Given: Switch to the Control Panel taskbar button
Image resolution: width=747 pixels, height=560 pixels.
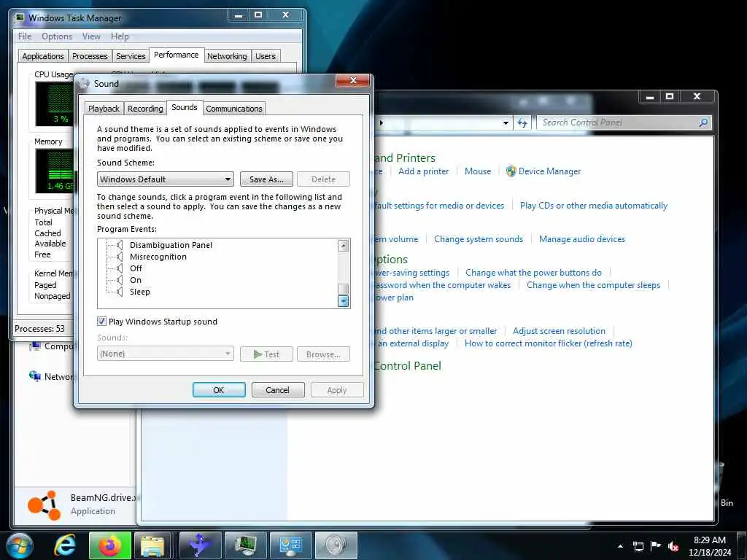Looking at the screenshot, I should point(290,545).
